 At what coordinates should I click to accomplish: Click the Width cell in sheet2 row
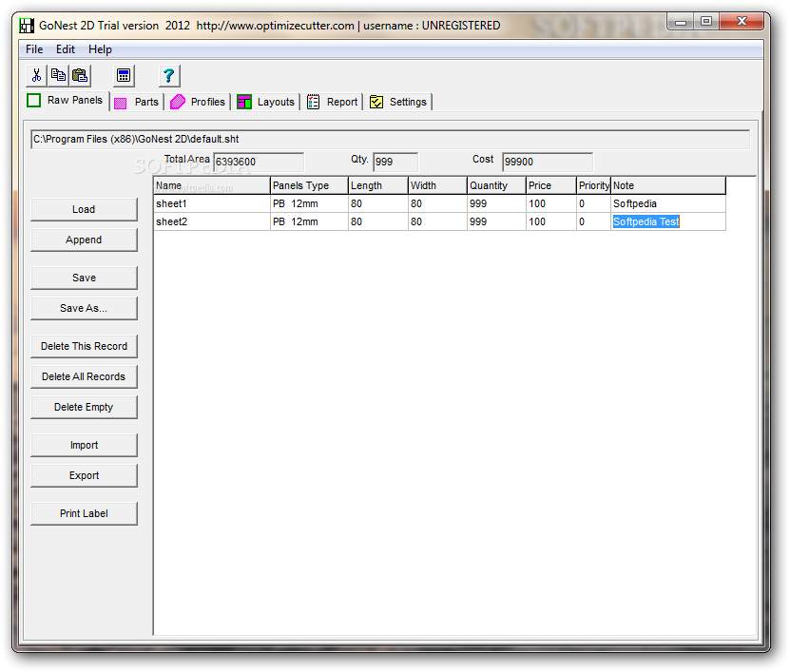(437, 222)
